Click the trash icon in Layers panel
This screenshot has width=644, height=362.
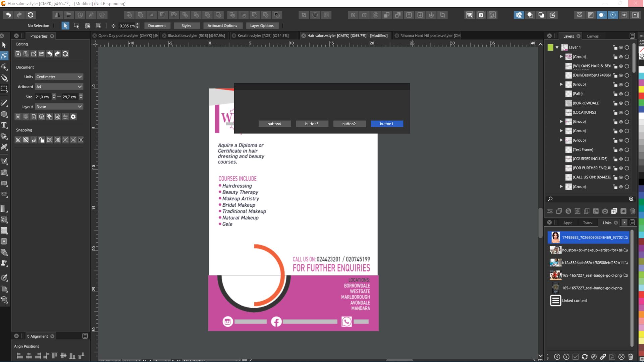(633, 211)
